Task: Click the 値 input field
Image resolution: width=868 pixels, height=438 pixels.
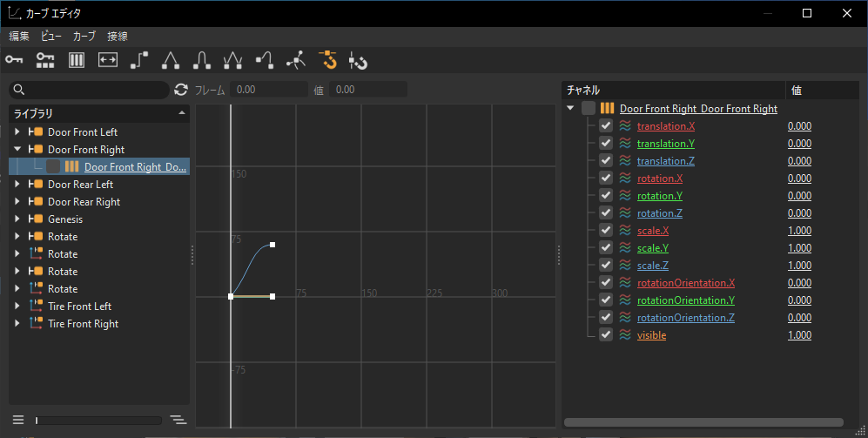Action: 368,89
